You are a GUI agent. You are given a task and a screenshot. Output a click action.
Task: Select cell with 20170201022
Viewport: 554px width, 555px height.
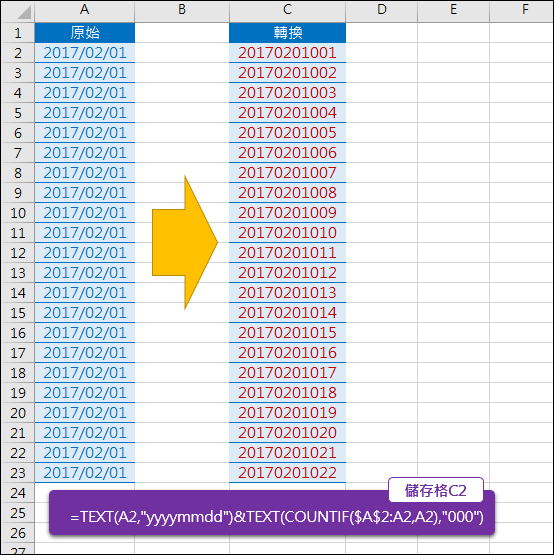pos(287,473)
